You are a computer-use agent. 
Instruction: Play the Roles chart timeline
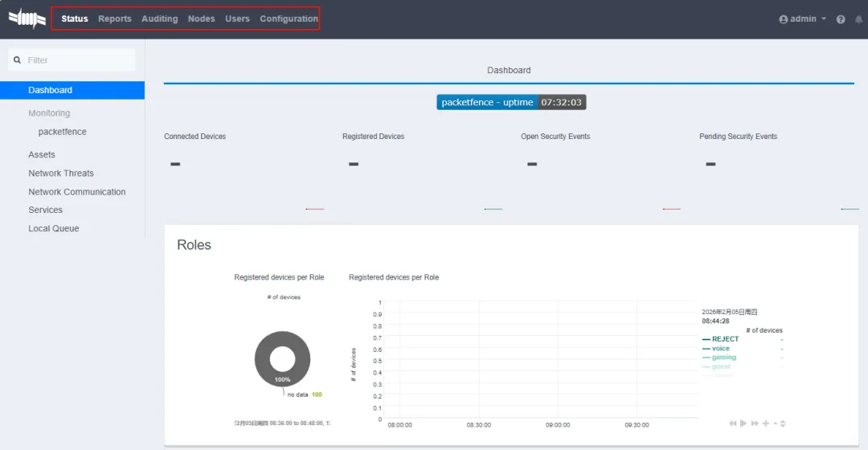pyautogui.click(x=743, y=423)
